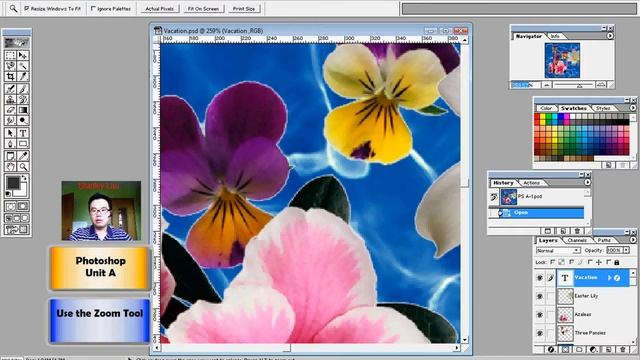The width and height of the screenshot is (640, 360).
Task: Select the Airbrush tool
Action: (x=11, y=89)
